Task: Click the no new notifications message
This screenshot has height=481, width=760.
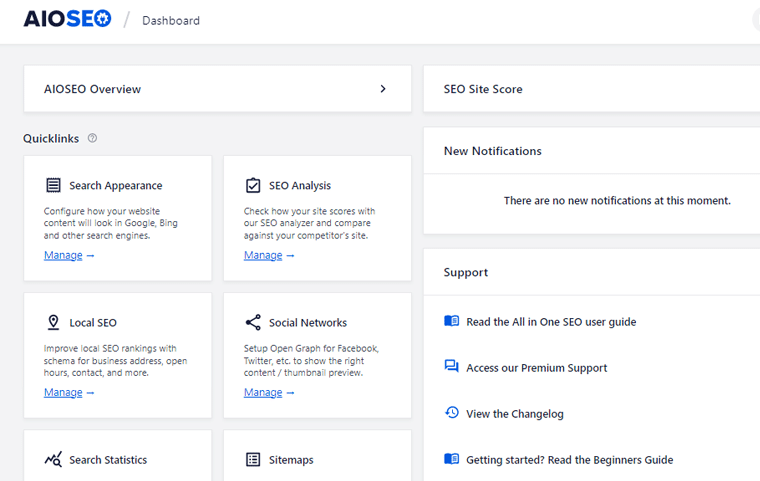Action: [617, 201]
